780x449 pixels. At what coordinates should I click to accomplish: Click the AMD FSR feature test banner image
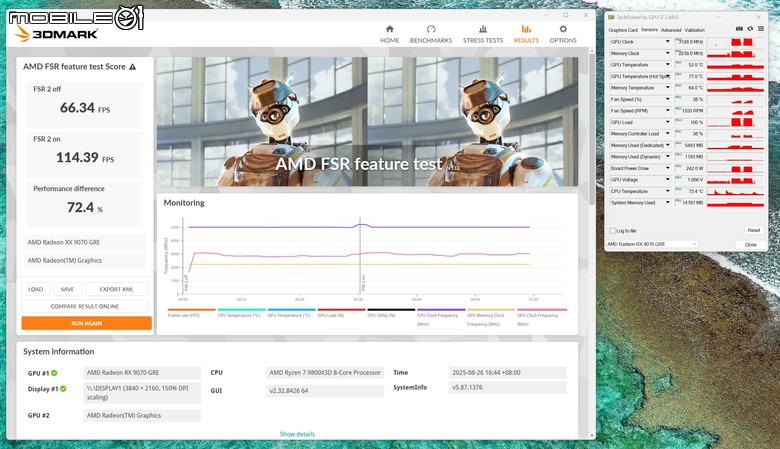[x=368, y=122]
